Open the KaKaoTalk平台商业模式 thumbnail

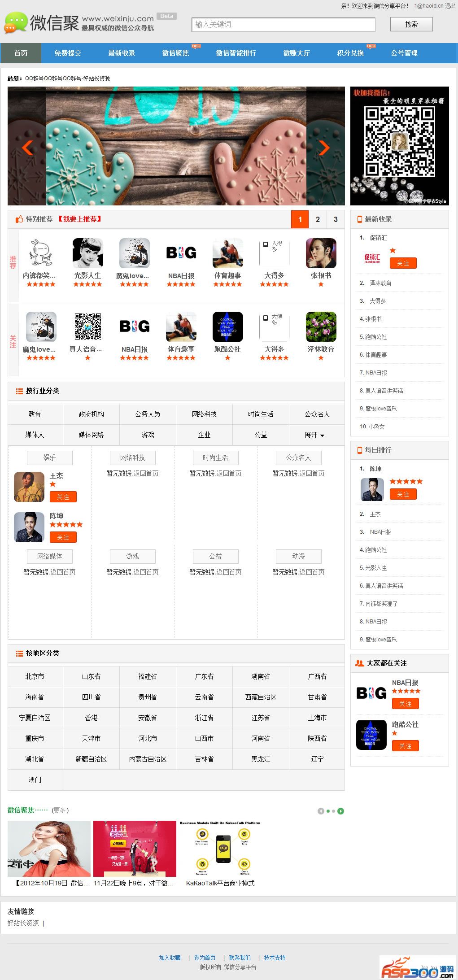click(220, 849)
